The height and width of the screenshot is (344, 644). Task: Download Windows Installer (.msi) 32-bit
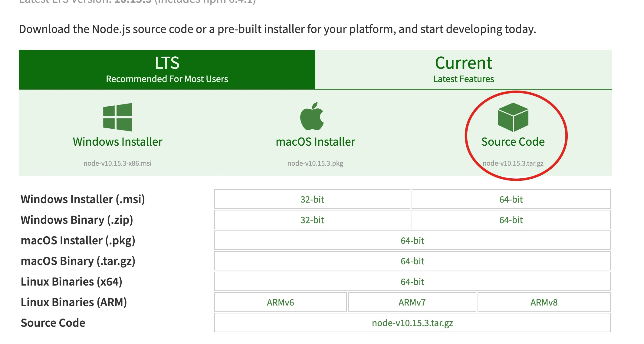tap(312, 199)
